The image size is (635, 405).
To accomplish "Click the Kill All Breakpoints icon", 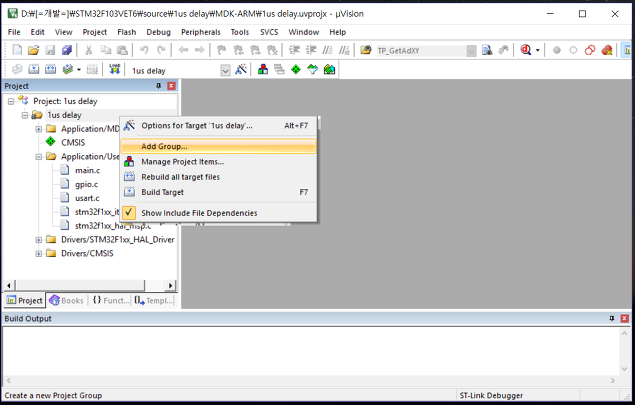I will [607, 50].
